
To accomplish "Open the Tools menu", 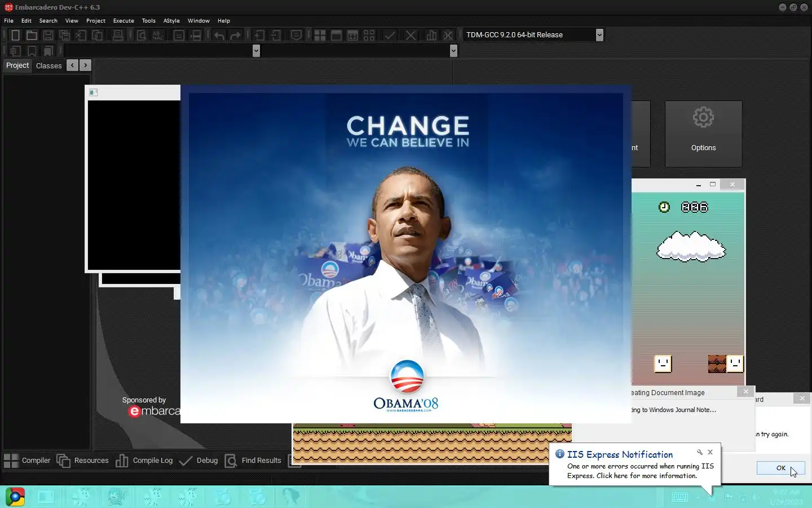I will pos(148,20).
